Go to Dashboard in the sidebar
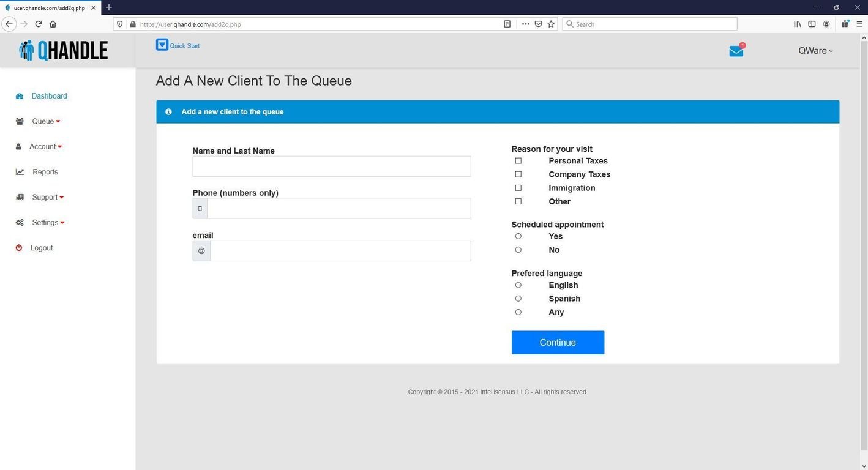Screen dimensions: 868x470 coord(49,96)
